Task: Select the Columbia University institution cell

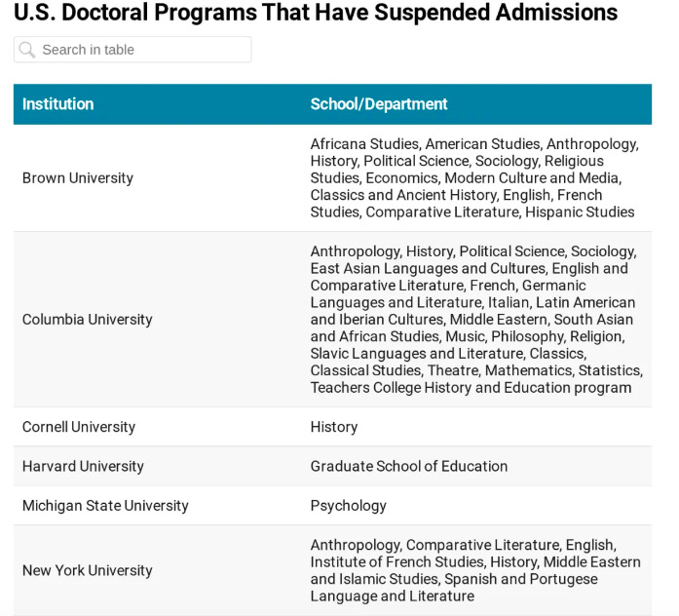Action: (88, 320)
